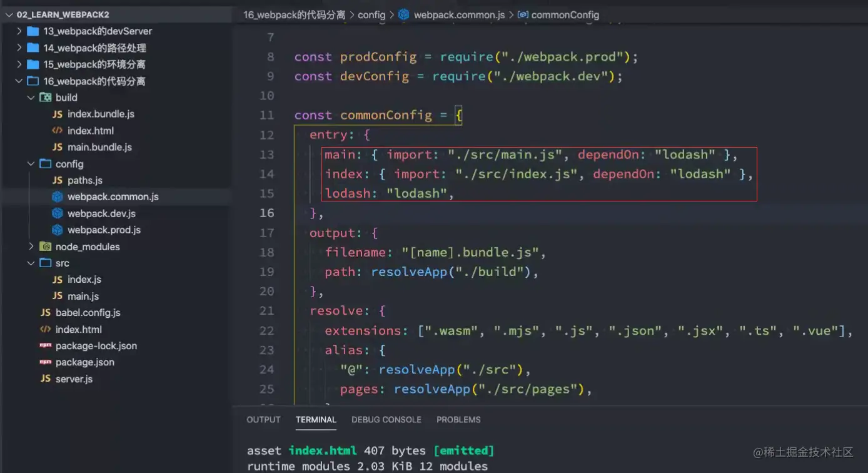This screenshot has width=868, height=473.
Task: Expand the 13_webpack的devServer folder chevron
Action: pos(19,31)
